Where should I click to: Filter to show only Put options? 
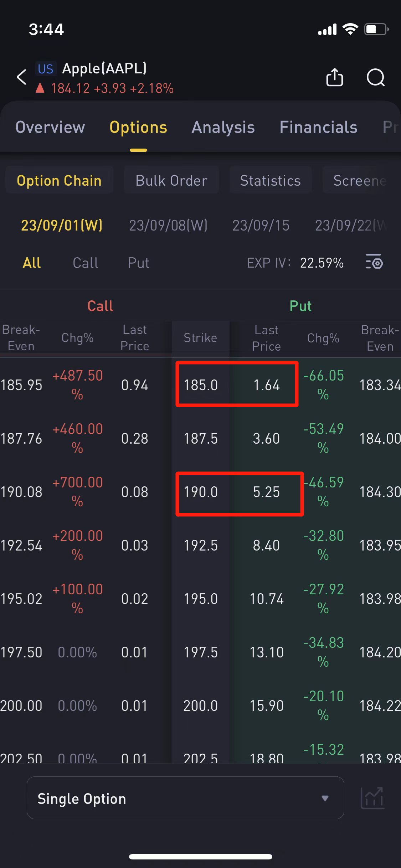[x=138, y=263]
